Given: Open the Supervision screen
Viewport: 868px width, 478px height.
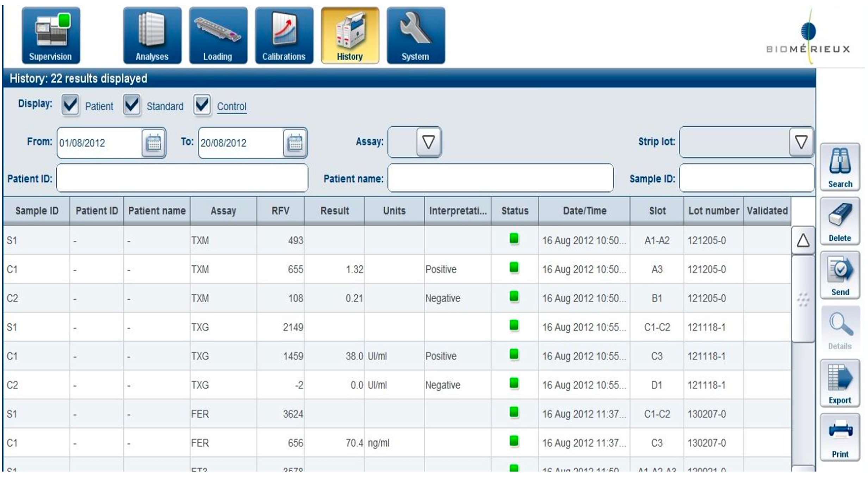Looking at the screenshot, I should [51, 35].
